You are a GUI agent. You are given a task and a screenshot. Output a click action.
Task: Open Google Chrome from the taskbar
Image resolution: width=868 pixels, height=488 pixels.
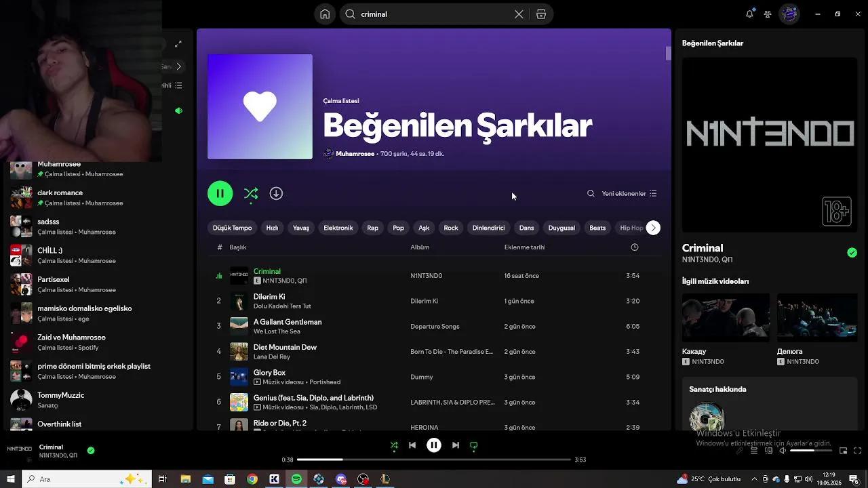(252, 479)
